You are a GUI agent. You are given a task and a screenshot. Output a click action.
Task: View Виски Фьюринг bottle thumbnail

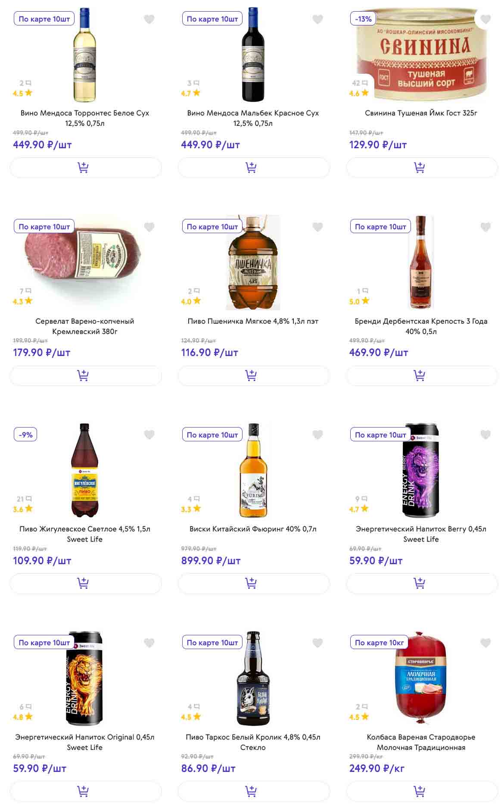pos(253,471)
